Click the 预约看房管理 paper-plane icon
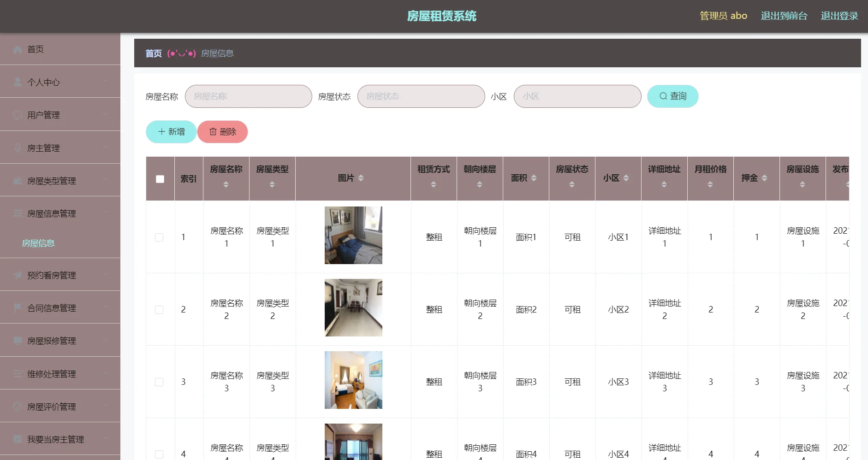This screenshot has height=460, width=868. tap(17, 275)
